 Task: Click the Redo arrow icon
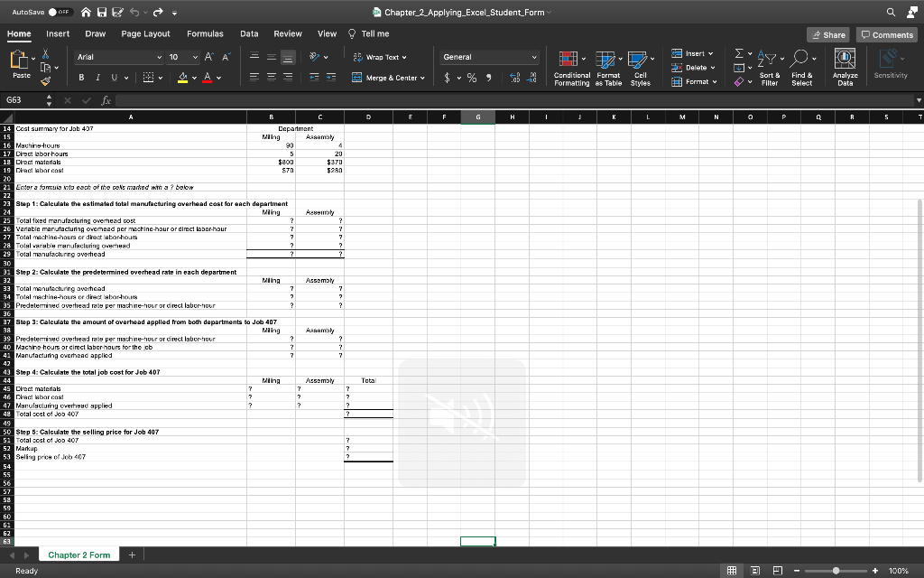pyautogui.click(x=157, y=12)
